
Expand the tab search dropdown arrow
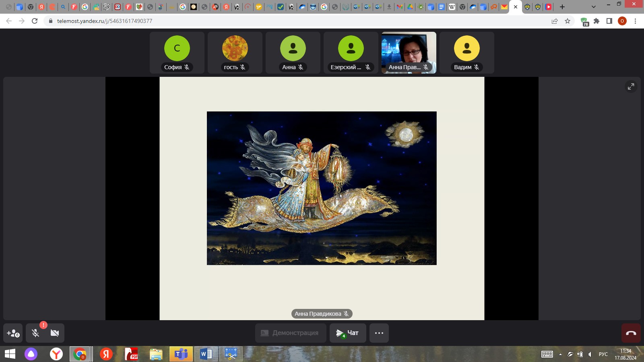coord(593,7)
